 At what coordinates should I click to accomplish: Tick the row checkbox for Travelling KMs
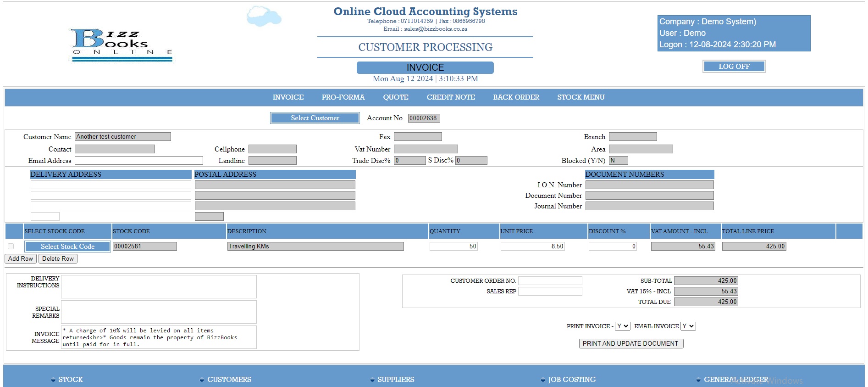[x=11, y=247]
